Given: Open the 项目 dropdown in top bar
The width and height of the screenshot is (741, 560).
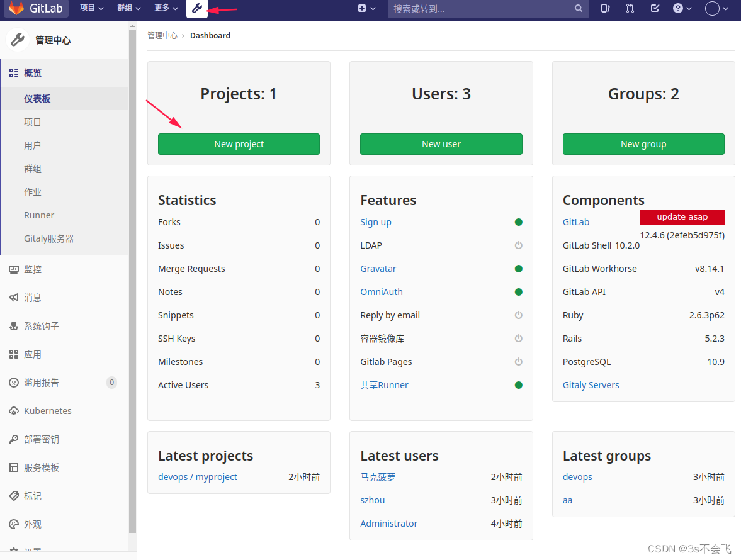Looking at the screenshot, I should pyautogui.click(x=92, y=8).
